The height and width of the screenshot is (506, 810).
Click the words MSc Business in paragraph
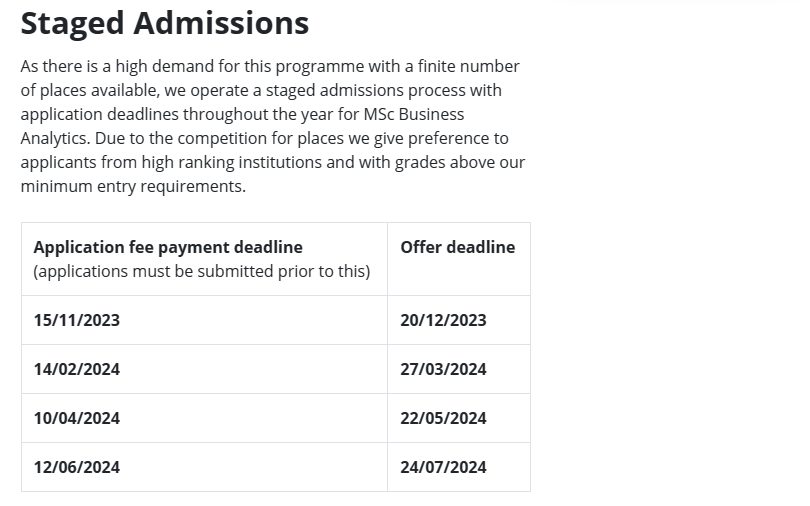point(414,114)
